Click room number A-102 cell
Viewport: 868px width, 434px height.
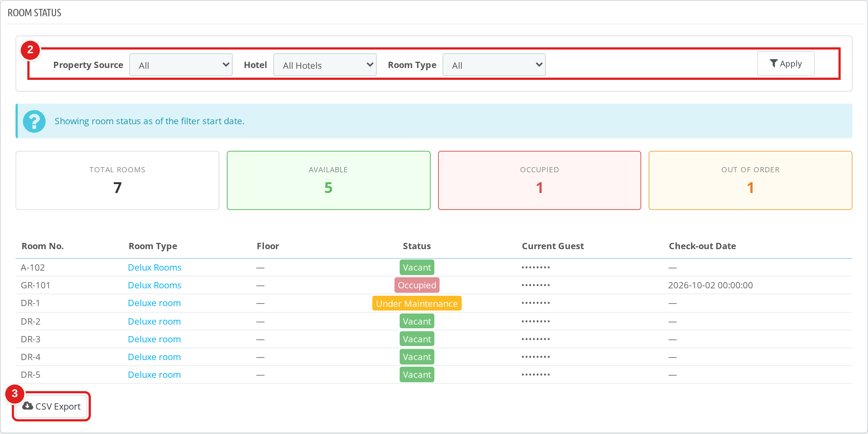coord(33,267)
